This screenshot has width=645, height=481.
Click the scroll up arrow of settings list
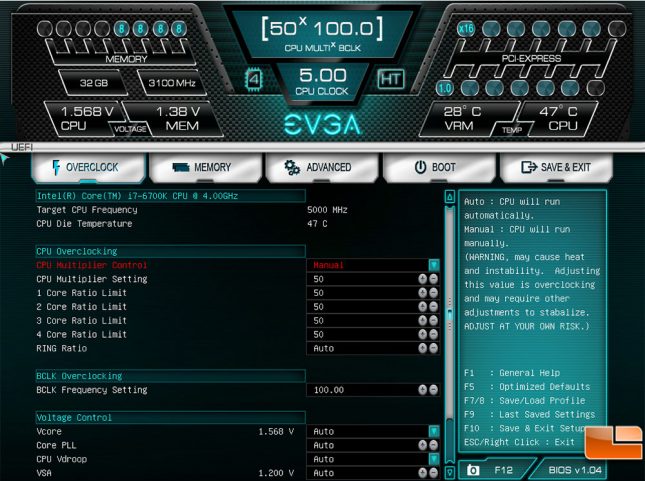(x=450, y=197)
